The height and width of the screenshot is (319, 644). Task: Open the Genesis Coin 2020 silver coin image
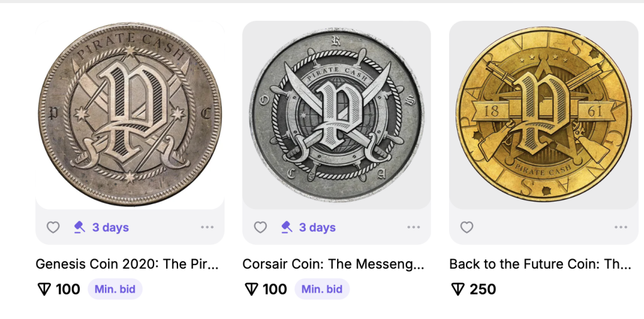tap(130, 115)
